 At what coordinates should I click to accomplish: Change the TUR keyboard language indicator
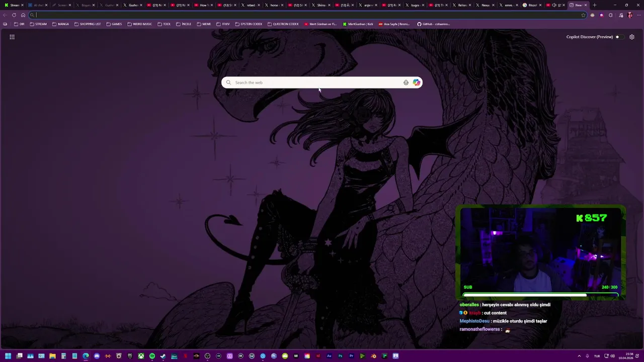point(597,356)
